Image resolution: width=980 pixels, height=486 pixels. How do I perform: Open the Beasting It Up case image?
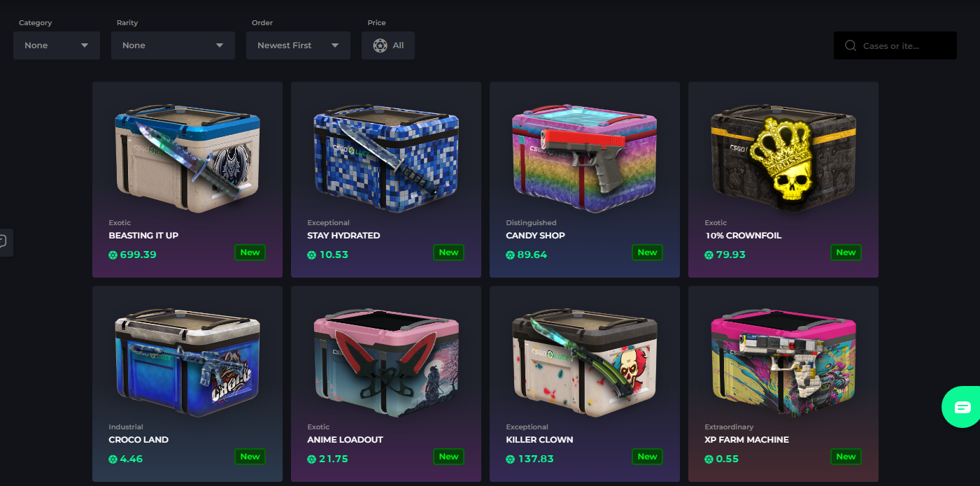click(x=187, y=158)
